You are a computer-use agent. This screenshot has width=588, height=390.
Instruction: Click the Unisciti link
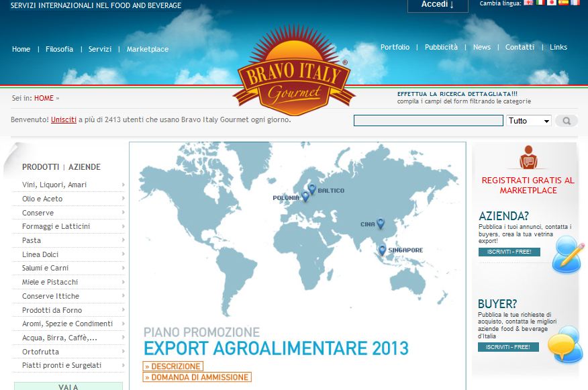click(x=64, y=119)
